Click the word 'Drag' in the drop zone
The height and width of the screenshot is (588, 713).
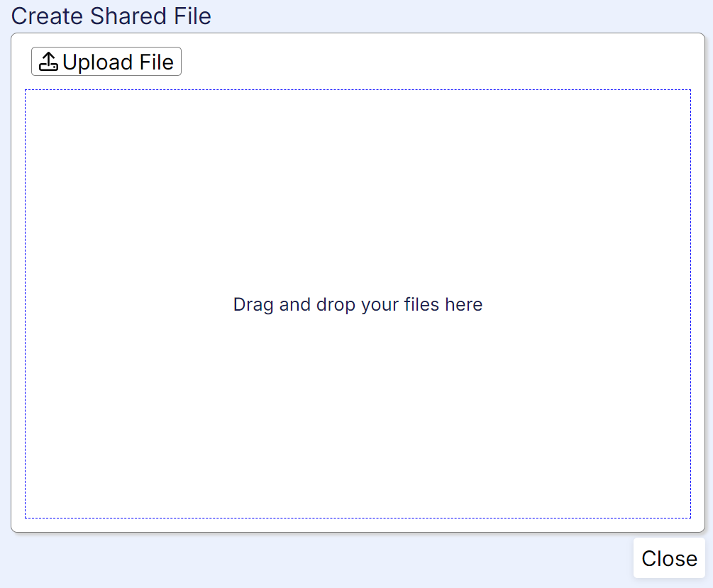[253, 305]
